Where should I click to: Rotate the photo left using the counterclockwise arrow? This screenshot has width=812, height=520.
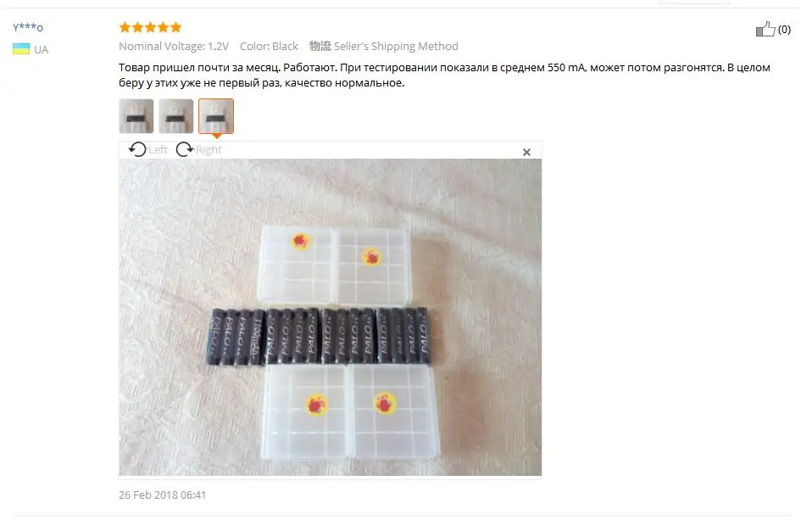click(x=137, y=149)
